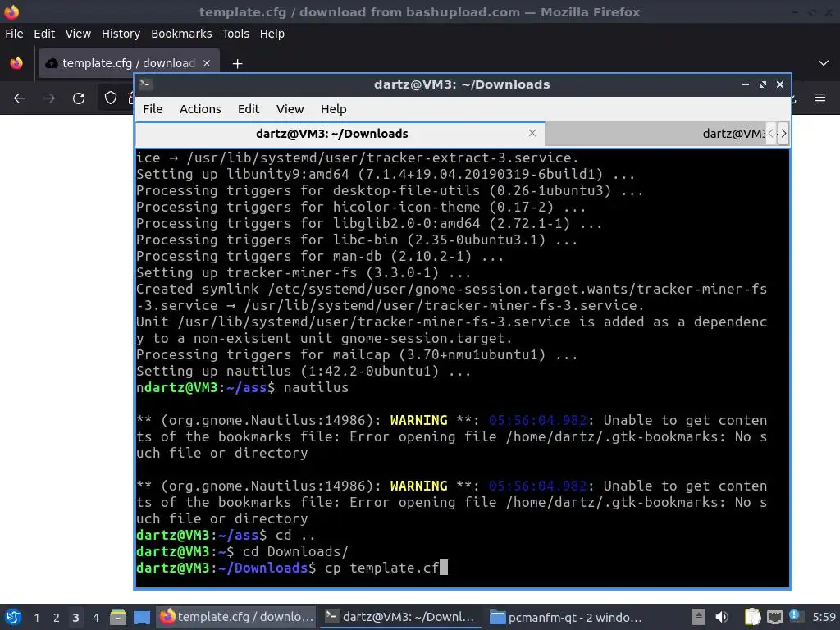Activate dartz@VM3 terminal taskbar entry

pyautogui.click(x=400, y=617)
